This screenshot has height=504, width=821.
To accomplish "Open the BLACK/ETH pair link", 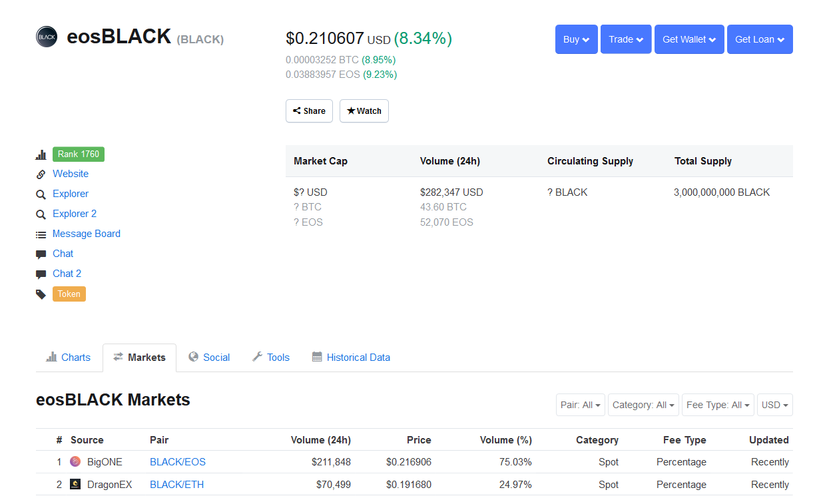I will click(177, 485).
